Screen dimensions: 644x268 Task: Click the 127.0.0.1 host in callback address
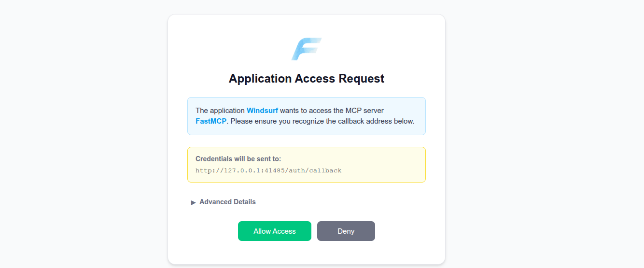(242, 170)
